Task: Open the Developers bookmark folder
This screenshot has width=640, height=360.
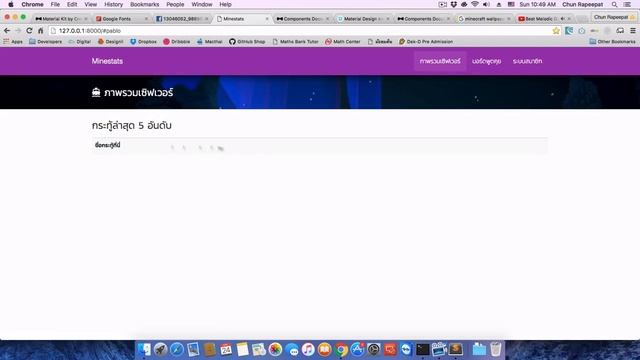Action: tap(45, 42)
